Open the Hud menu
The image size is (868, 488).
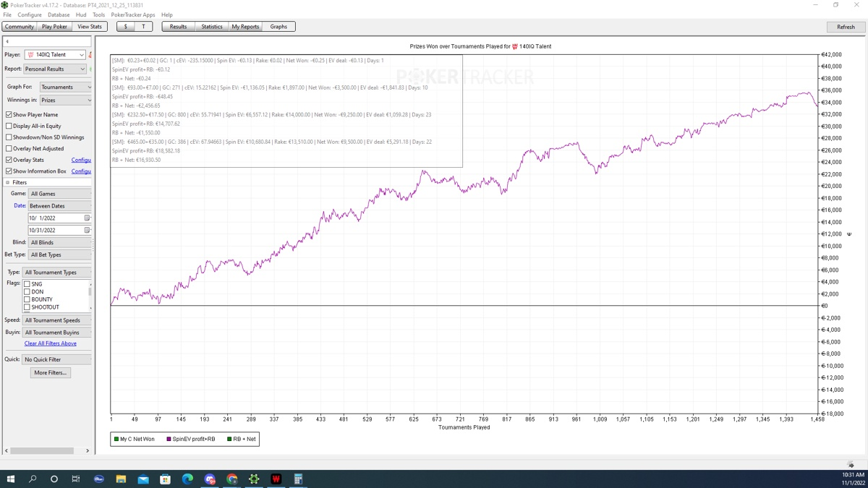coord(81,14)
